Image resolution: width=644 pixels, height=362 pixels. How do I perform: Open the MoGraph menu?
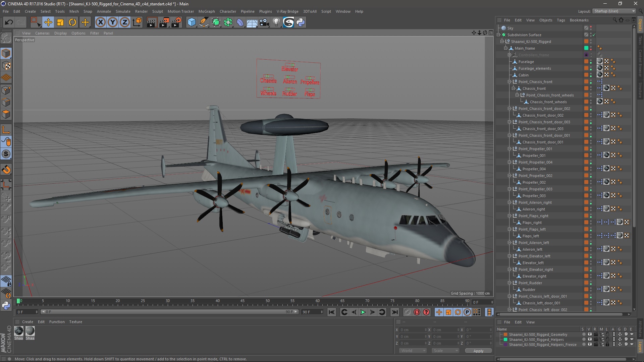(207, 11)
